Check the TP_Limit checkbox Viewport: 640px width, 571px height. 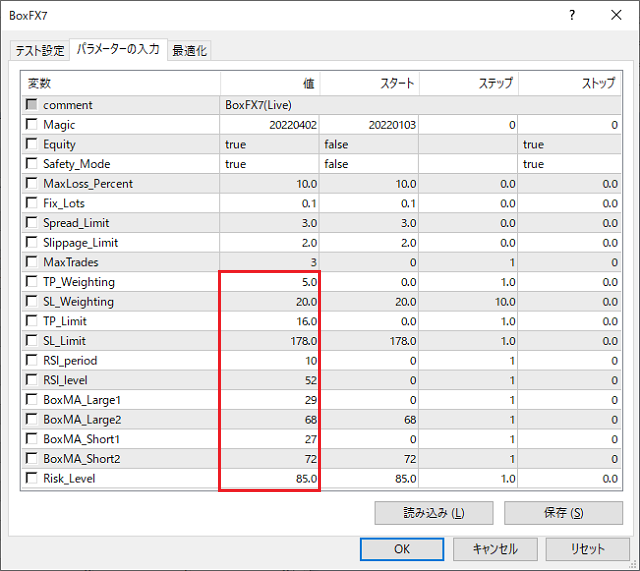click(31, 321)
